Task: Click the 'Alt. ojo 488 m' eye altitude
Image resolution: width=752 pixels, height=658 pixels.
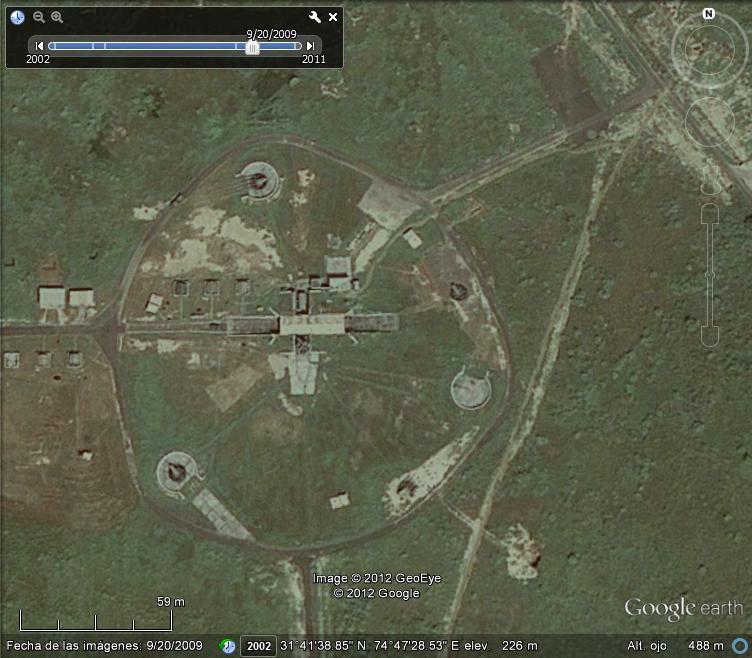Action: click(675, 646)
